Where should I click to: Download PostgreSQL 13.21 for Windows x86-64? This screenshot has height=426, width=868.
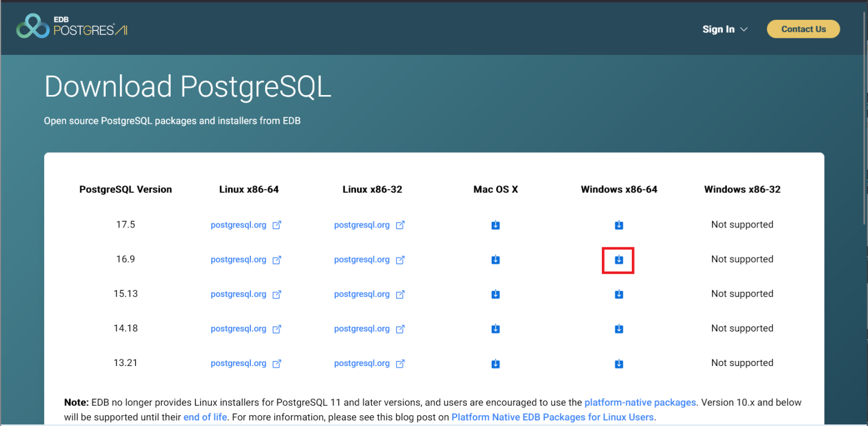619,363
